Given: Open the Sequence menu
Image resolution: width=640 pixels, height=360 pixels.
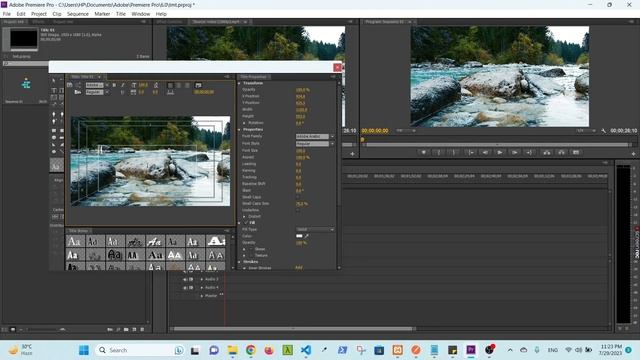Looking at the screenshot, I should 78,14.
